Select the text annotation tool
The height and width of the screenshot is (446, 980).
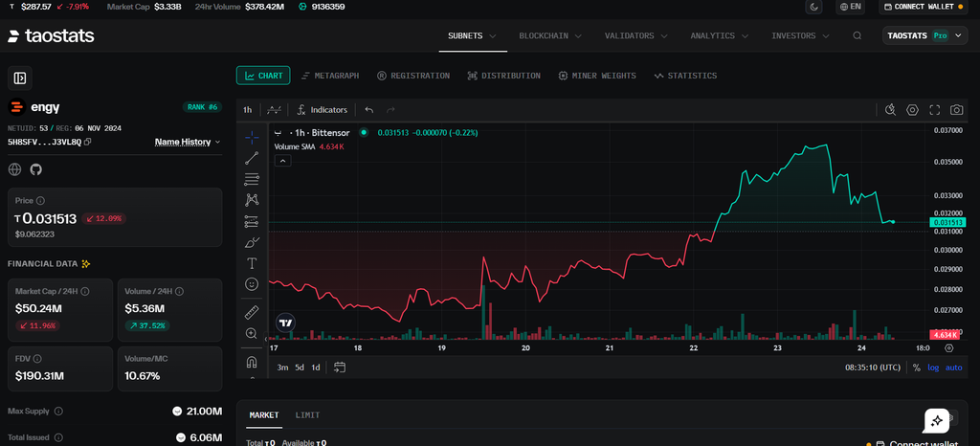(x=252, y=263)
